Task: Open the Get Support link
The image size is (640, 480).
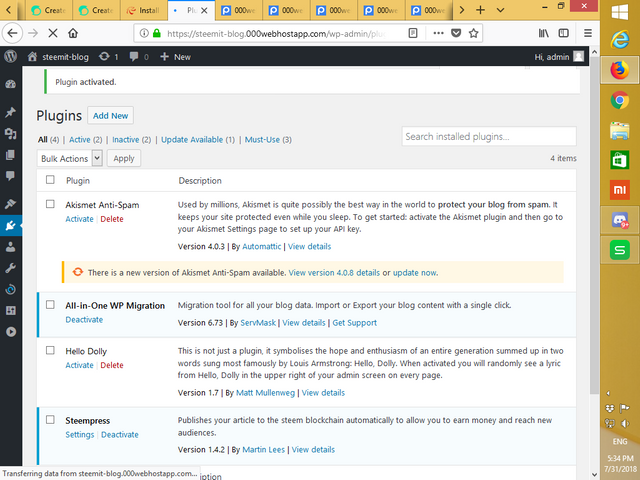Action: coord(354,323)
